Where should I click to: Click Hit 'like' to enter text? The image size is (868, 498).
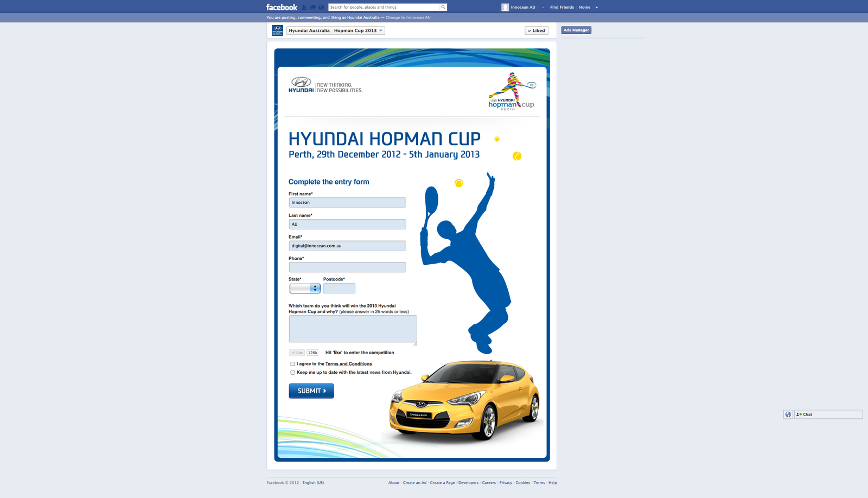[360, 353]
